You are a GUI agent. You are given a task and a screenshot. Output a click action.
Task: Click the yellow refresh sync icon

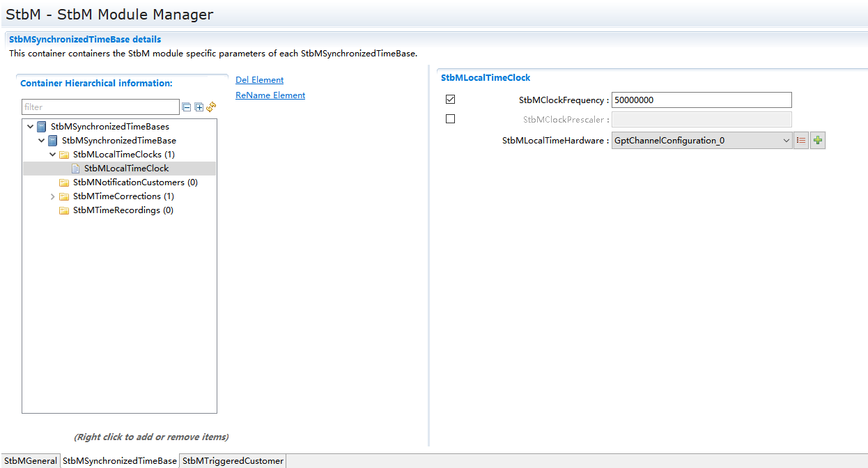tap(211, 107)
